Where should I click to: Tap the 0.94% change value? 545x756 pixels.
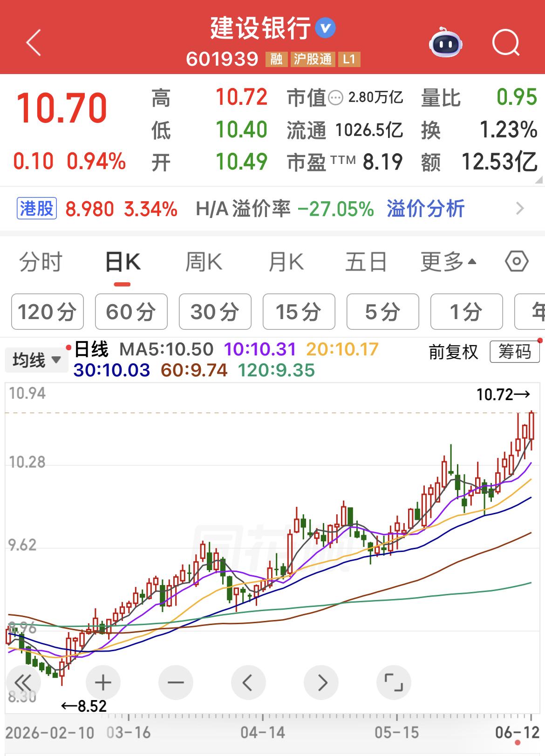[96, 162]
